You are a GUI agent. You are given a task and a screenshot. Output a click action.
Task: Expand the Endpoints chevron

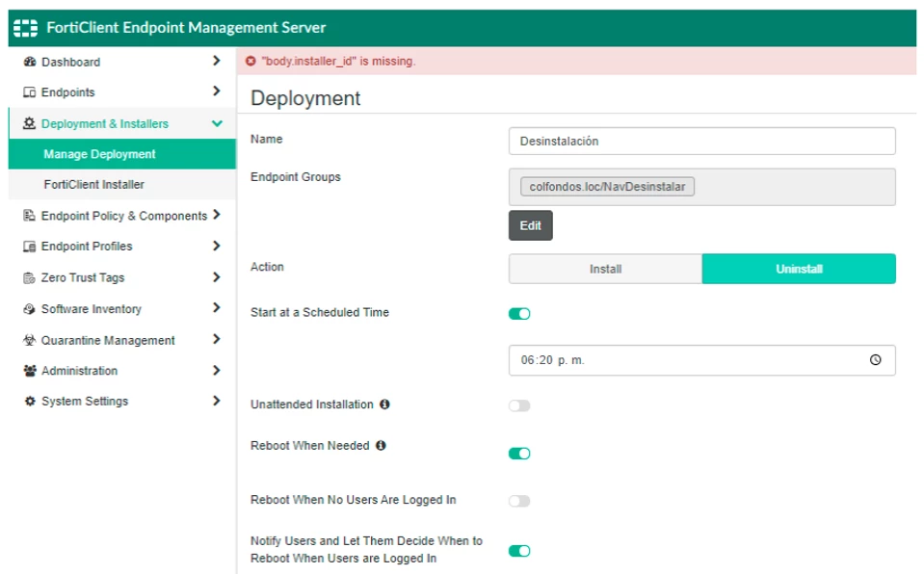(x=216, y=91)
